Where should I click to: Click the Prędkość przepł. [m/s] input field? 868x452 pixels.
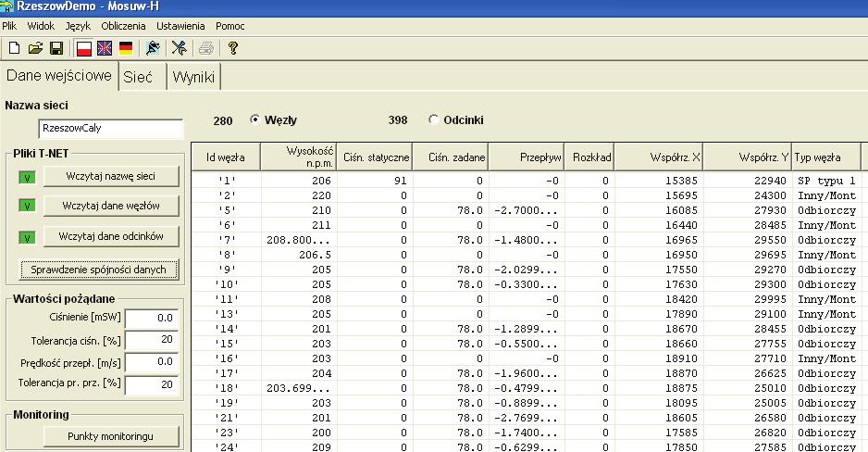(152, 362)
